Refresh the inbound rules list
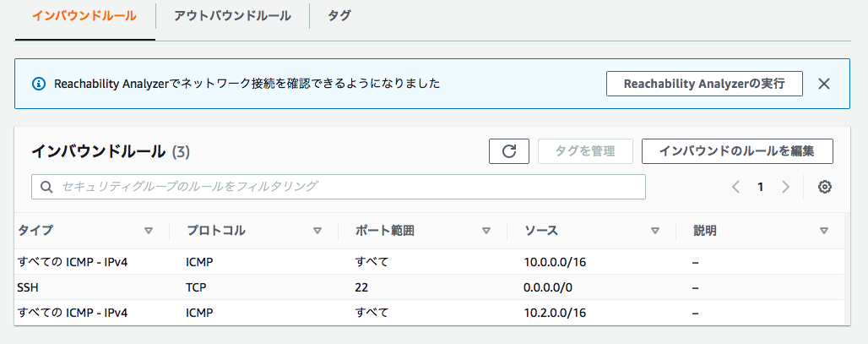This screenshot has height=344, width=868. point(509,151)
